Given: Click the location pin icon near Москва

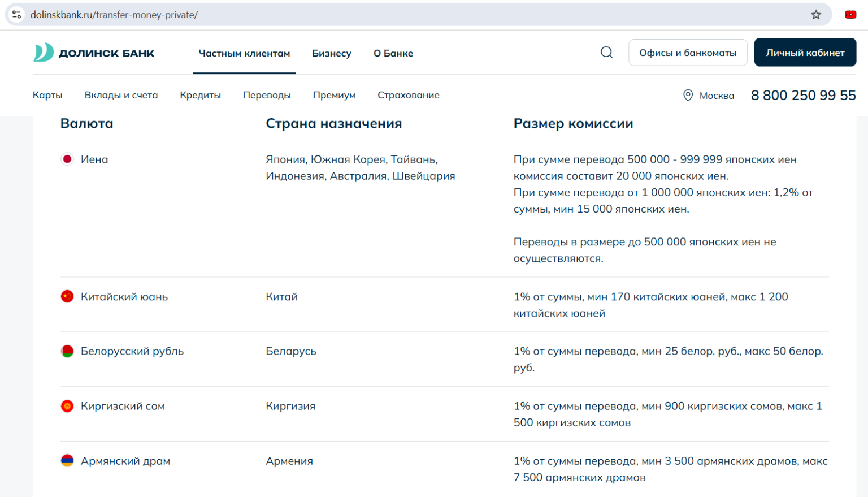Looking at the screenshot, I should coord(688,96).
